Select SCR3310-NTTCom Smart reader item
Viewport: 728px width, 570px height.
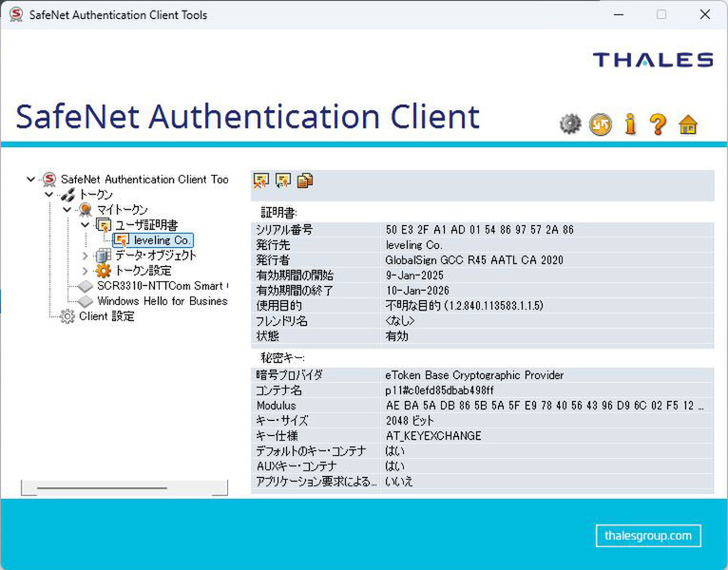pos(163,286)
